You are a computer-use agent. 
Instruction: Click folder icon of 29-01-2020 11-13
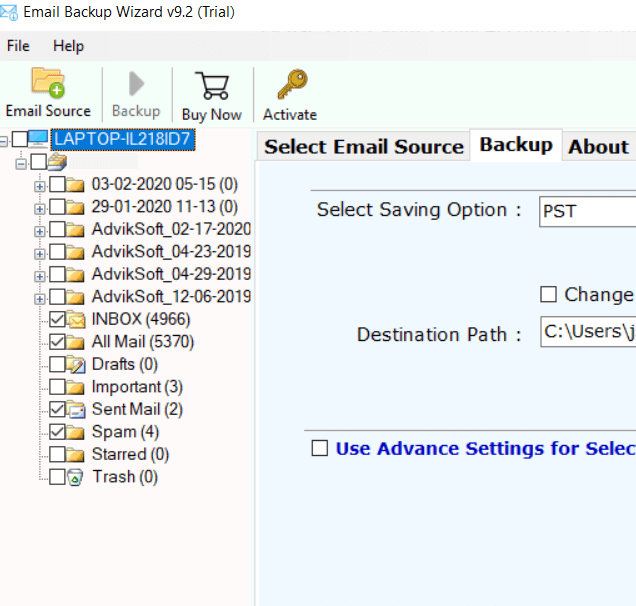[75, 207]
